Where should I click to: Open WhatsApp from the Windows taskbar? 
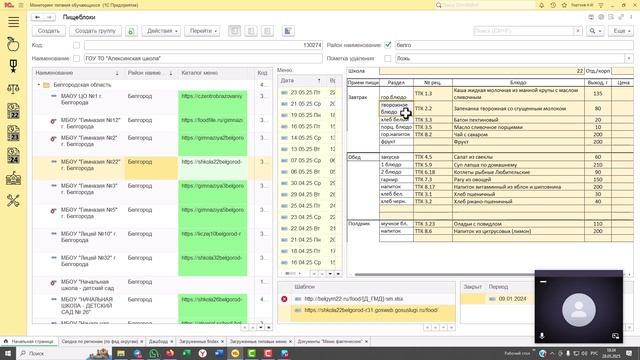pos(153,353)
